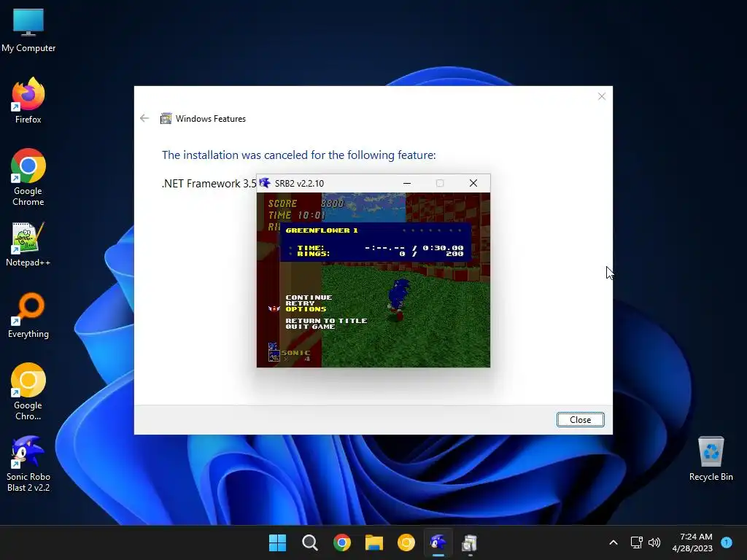Click the .NET Framework 3.5 feature text
This screenshot has width=747, height=560.
(209, 183)
